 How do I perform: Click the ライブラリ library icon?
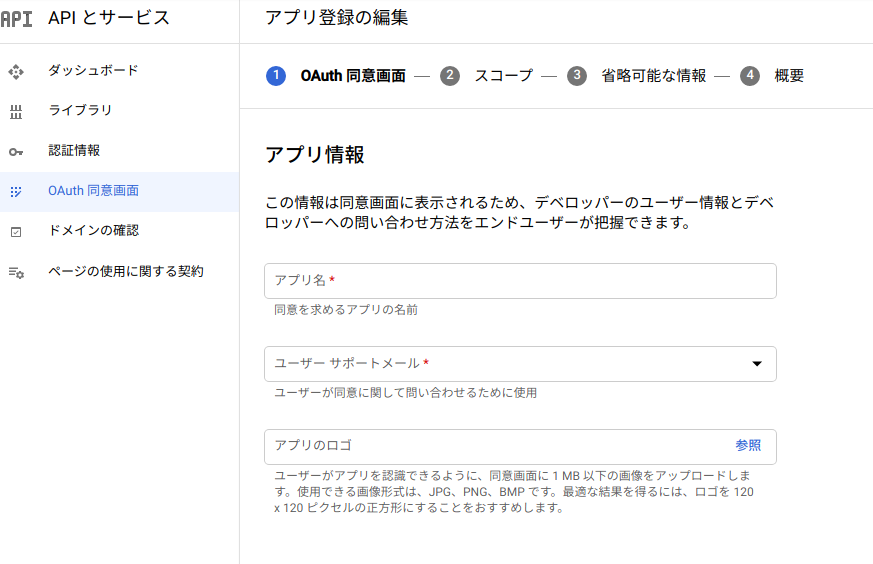(16, 112)
